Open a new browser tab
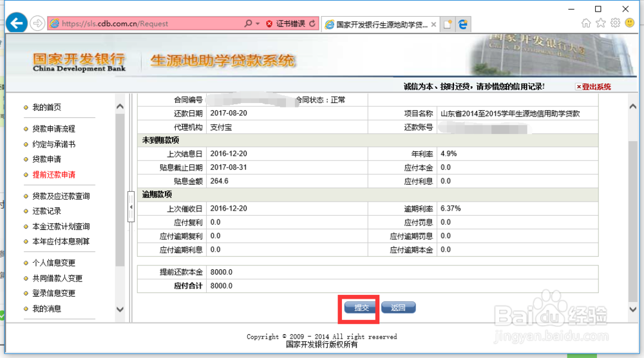644x358 pixels. 448,24
